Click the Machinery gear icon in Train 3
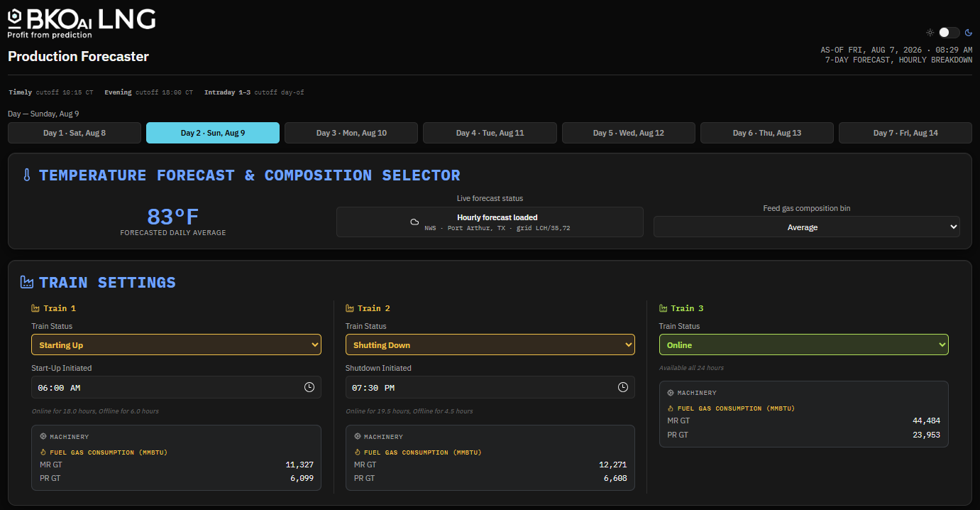980x510 pixels. point(671,393)
